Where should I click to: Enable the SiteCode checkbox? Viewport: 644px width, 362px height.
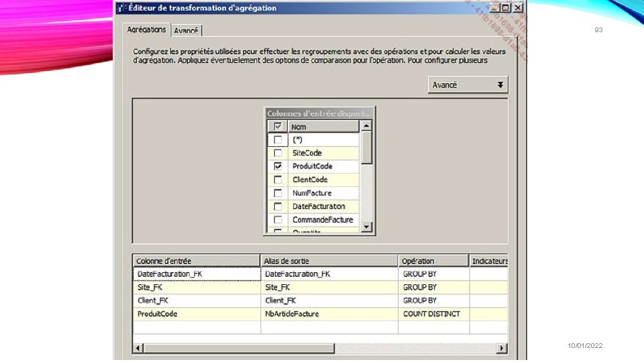coord(278,153)
